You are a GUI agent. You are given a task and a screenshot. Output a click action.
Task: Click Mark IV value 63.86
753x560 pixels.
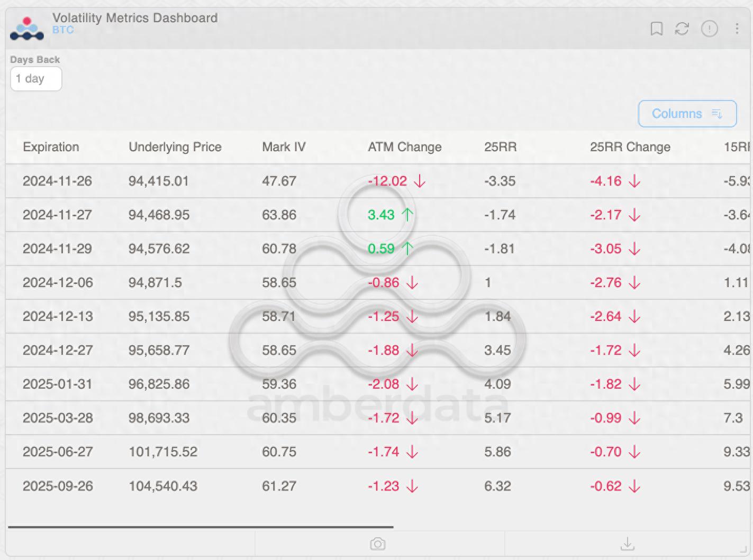pos(279,215)
